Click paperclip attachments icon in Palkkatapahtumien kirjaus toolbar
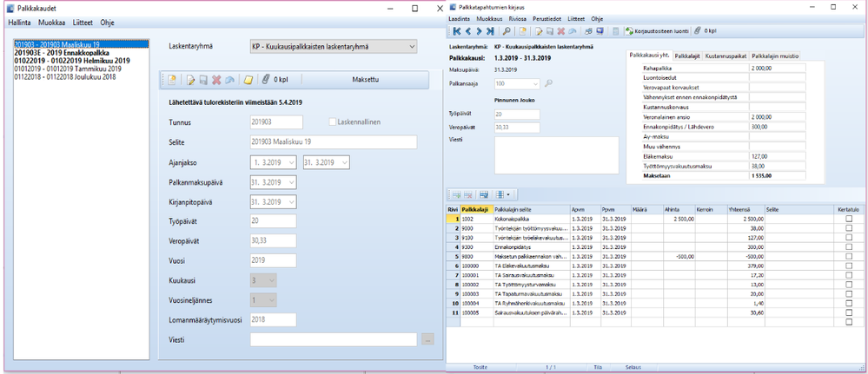Viewport: 868px width, 374px height. point(697,31)
